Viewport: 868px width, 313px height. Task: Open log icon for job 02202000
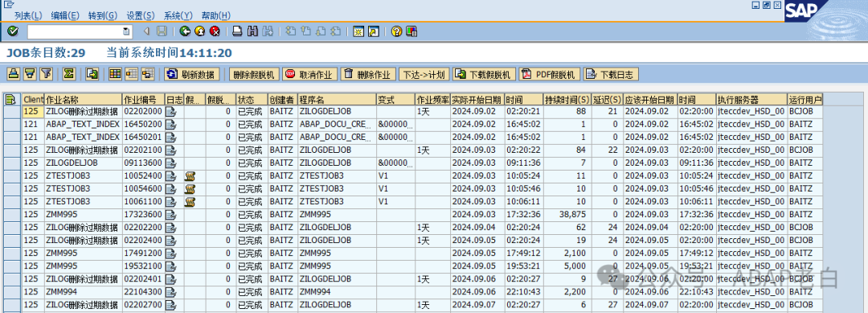click(x=171, y=111)
